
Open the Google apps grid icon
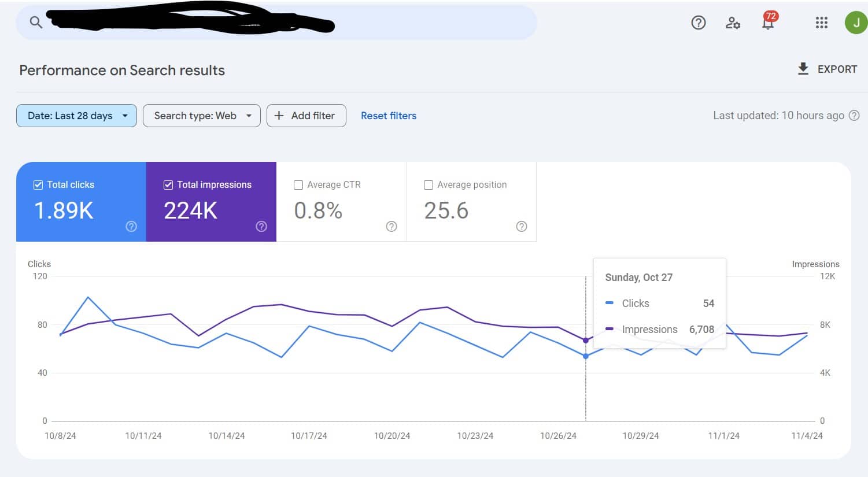(821, 23)
